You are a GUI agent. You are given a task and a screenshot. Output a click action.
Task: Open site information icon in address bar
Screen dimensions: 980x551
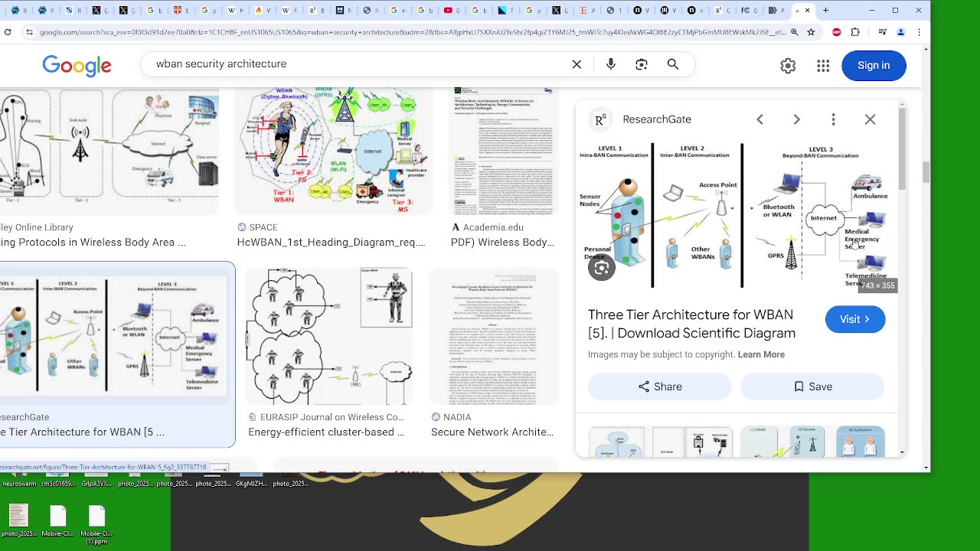[29, 32]
